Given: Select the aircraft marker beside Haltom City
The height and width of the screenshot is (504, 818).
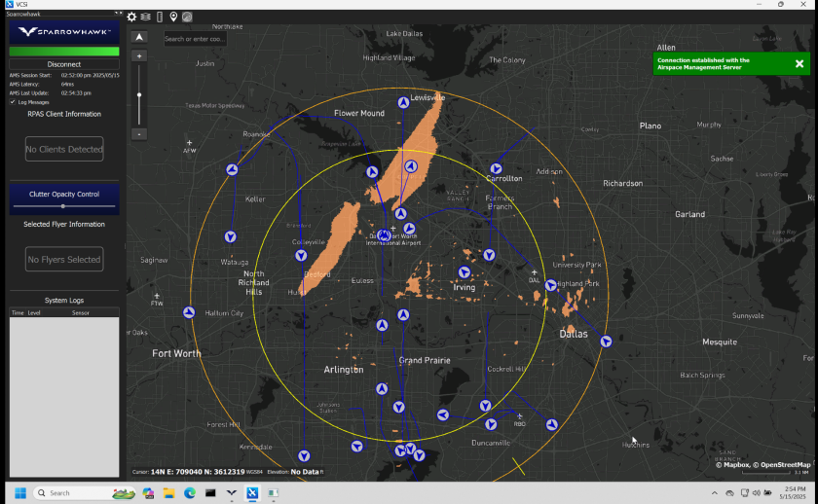Looking at the screenshot, I should point(189,312).
